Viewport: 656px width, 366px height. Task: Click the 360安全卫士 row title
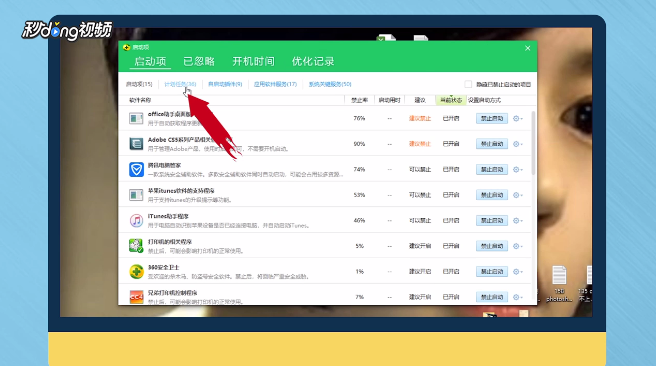(x=164, y=267)
